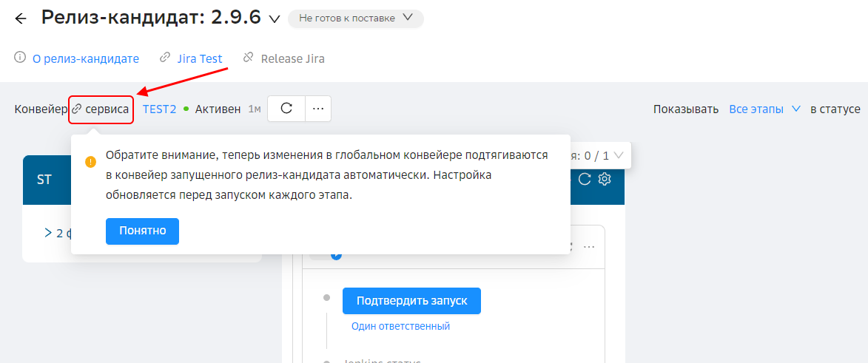Open the "Один ответственный" link

pos(400,326)
